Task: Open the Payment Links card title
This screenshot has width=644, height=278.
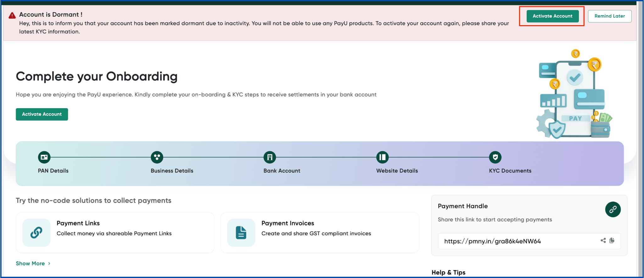Action: click(x=78, y=223)
